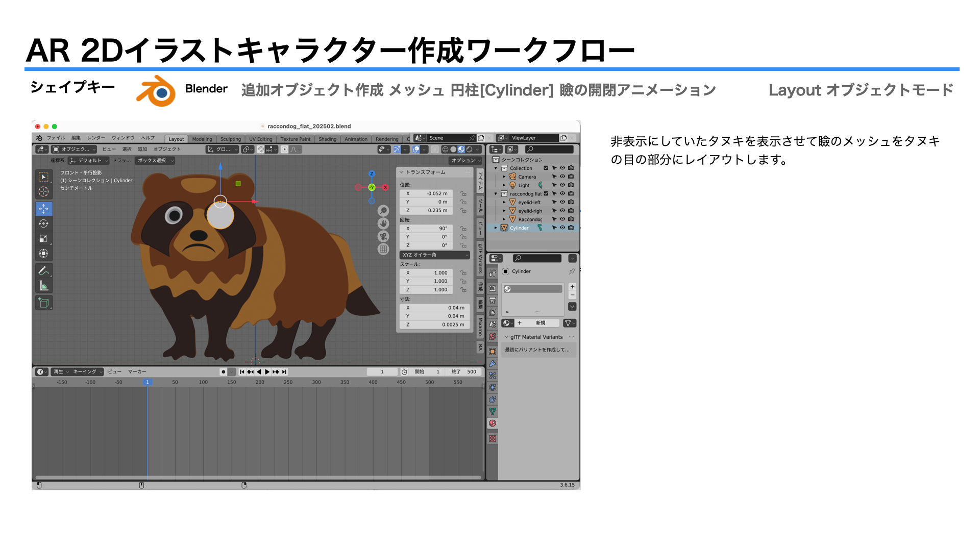Image resolution: width=980 pixels, height=551 pixels.
Task: Open the レンダー menu
Action: [x=96, y=138]
